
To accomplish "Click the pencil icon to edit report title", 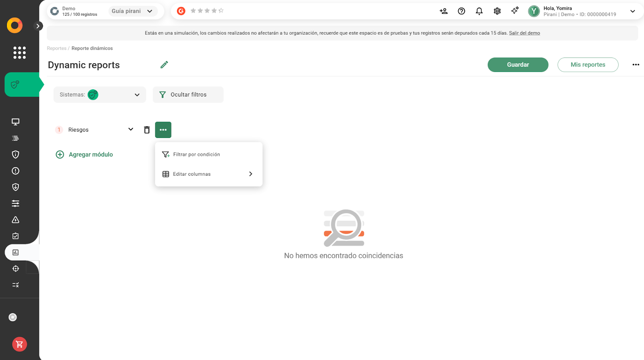I will [164, 65].
